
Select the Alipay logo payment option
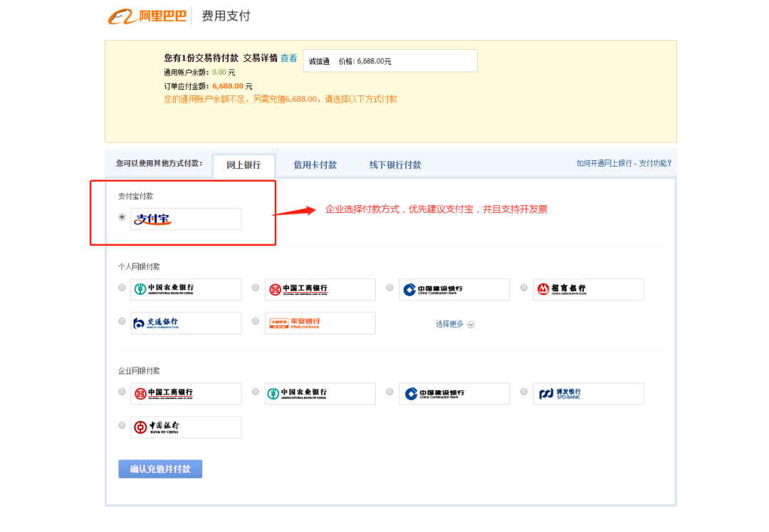click(186, 219)
